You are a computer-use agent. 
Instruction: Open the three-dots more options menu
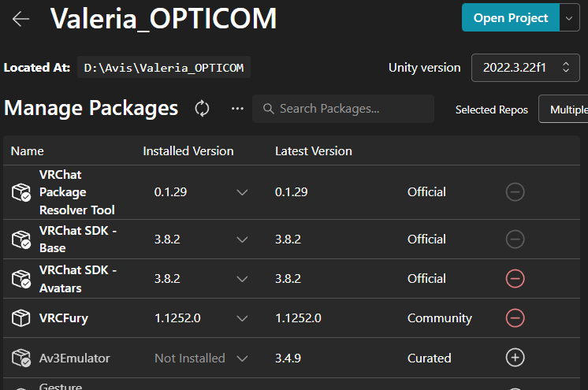pyautogui.click(x=237, y=109)
